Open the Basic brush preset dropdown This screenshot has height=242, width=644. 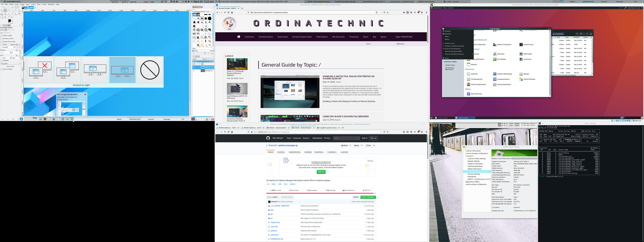tap(203, 49)
